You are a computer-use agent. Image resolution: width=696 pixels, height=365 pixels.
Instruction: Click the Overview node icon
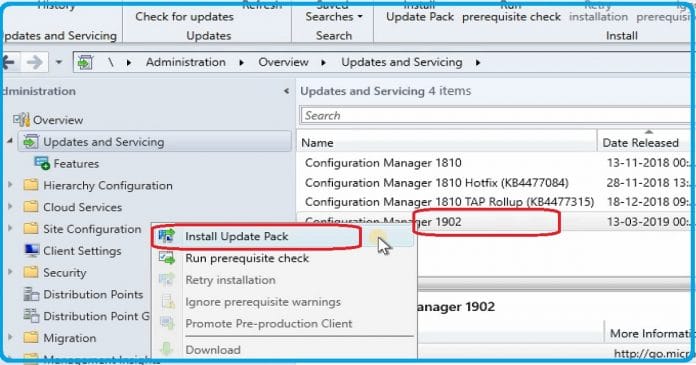[21, 120]
